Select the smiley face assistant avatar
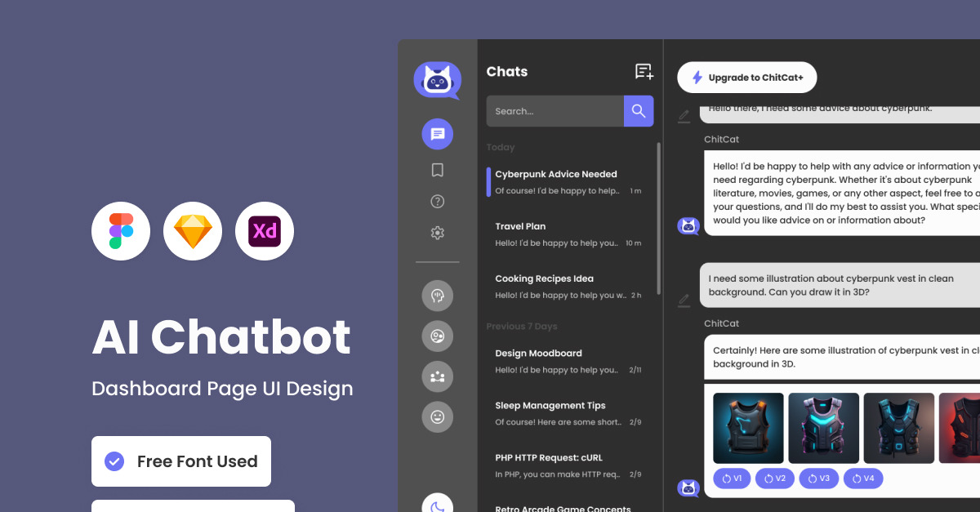The image size is (980, 512). 437,417
